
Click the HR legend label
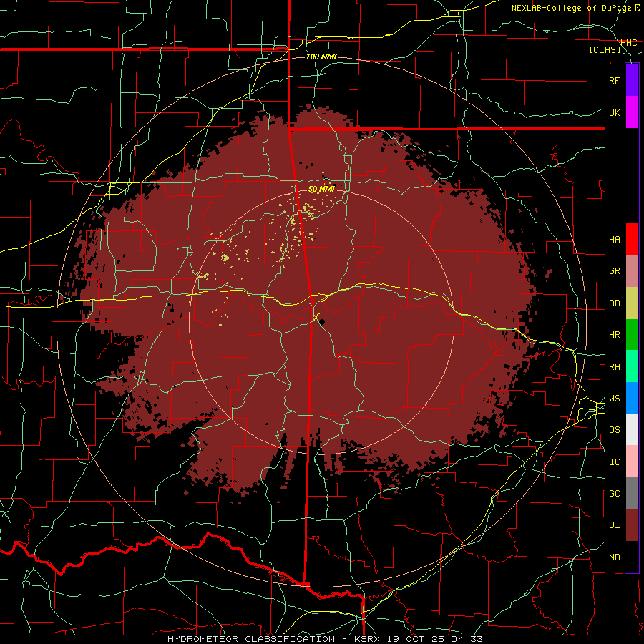point(614,335)
